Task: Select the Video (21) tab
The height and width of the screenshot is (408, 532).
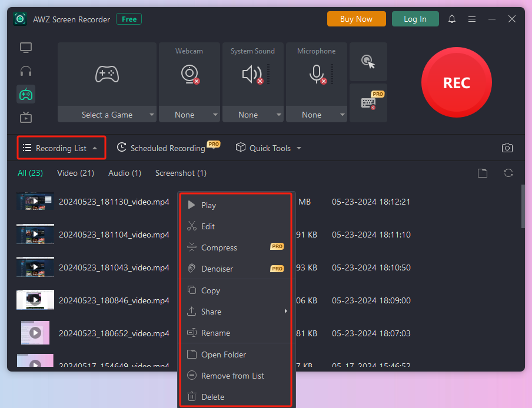Action: pos(76,173)
